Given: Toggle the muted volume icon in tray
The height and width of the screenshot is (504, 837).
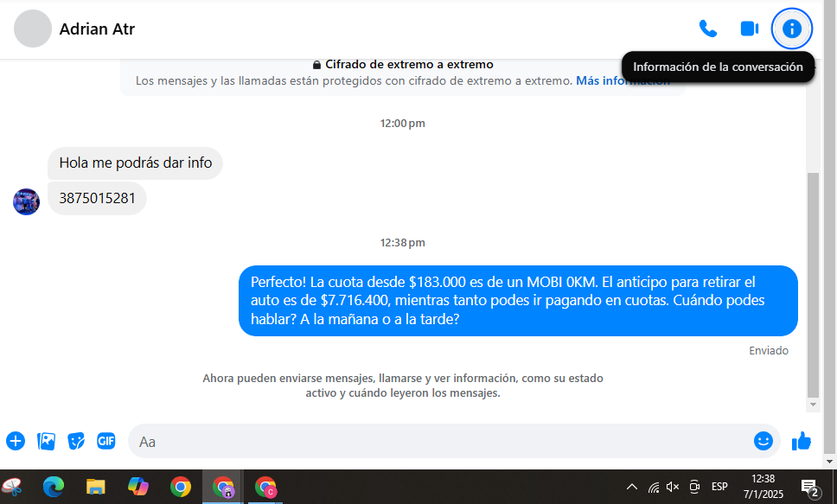Looking at the screenshot, I should (673, 487).
